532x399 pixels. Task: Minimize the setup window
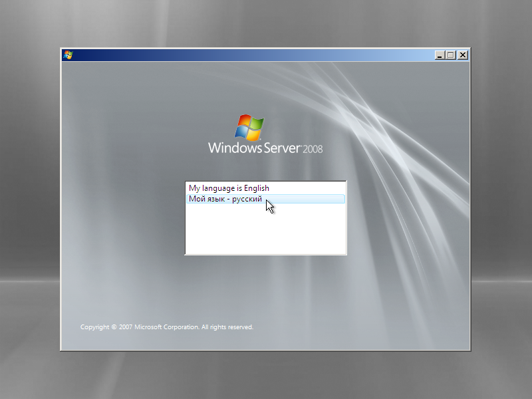click(x=440, y=55)
